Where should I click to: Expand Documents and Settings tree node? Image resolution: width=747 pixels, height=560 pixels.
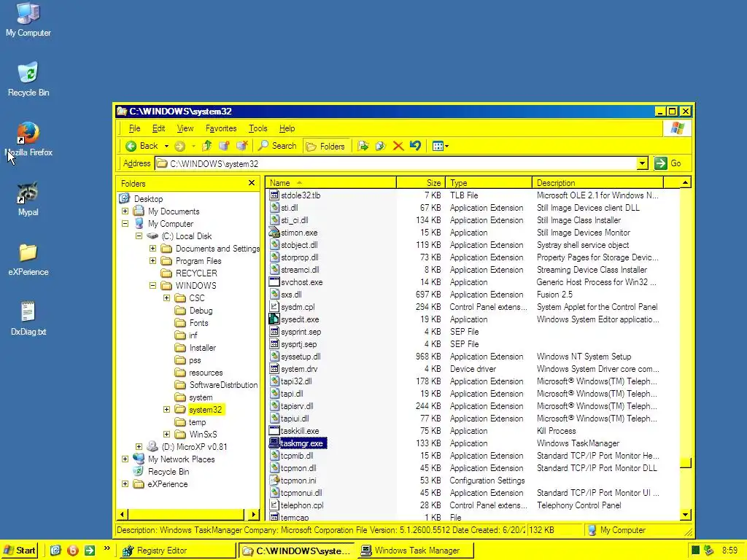[x=152, y=248]
